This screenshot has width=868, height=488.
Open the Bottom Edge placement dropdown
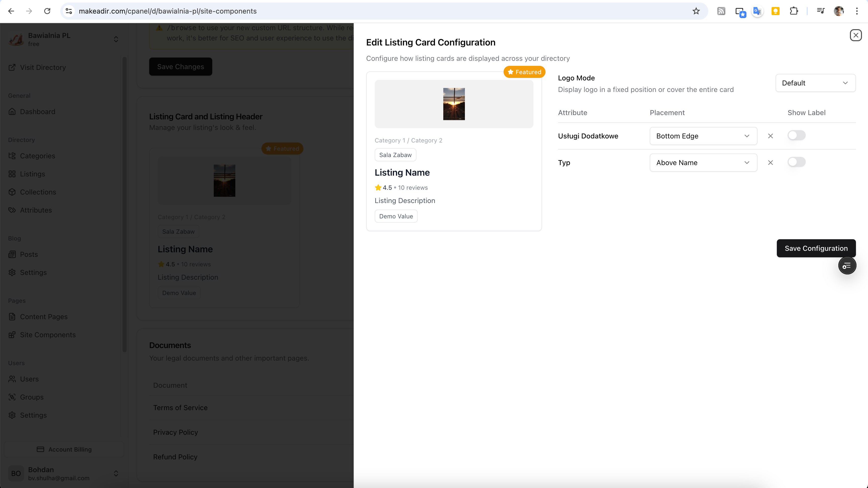click(x=703, y=136)
